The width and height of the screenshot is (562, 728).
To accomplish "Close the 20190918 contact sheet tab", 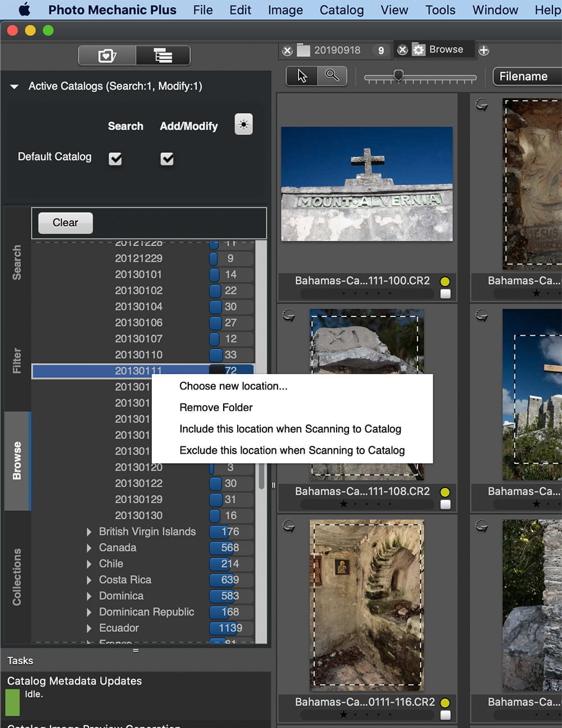I will [287, 51].
